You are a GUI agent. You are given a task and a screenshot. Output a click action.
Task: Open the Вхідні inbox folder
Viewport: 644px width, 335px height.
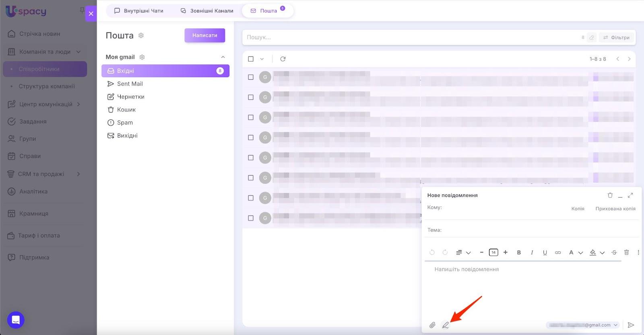coord(165,71)
